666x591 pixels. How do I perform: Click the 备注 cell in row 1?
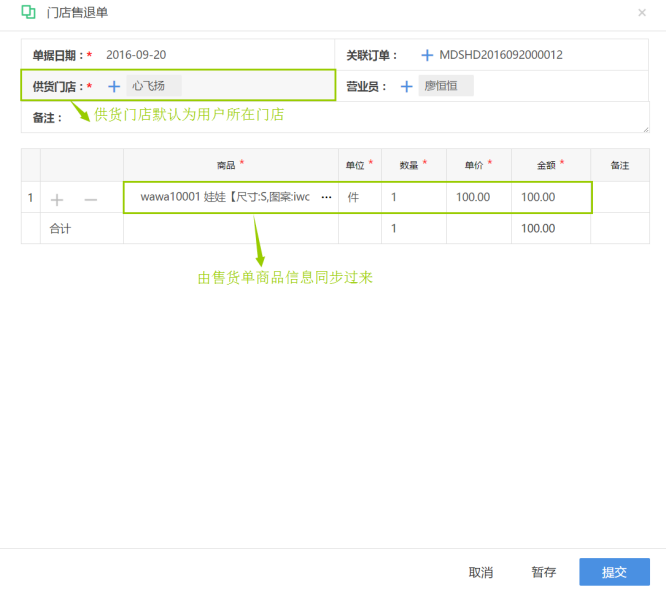click(620, 197)
